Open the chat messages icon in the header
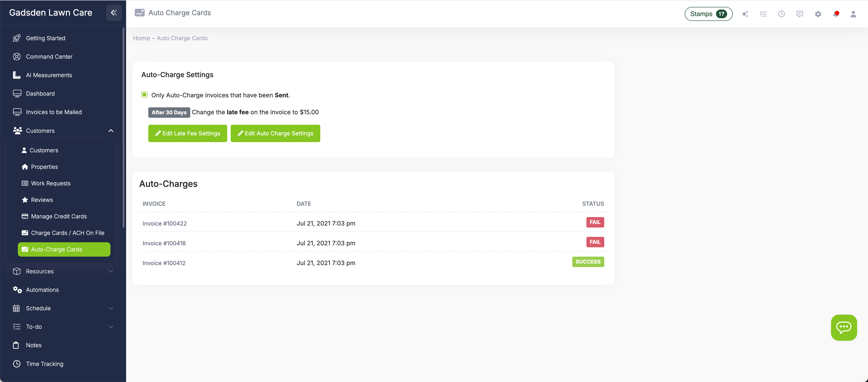This screenshot has width=868, height=382. pyautogui.click(x=800, y=14)
